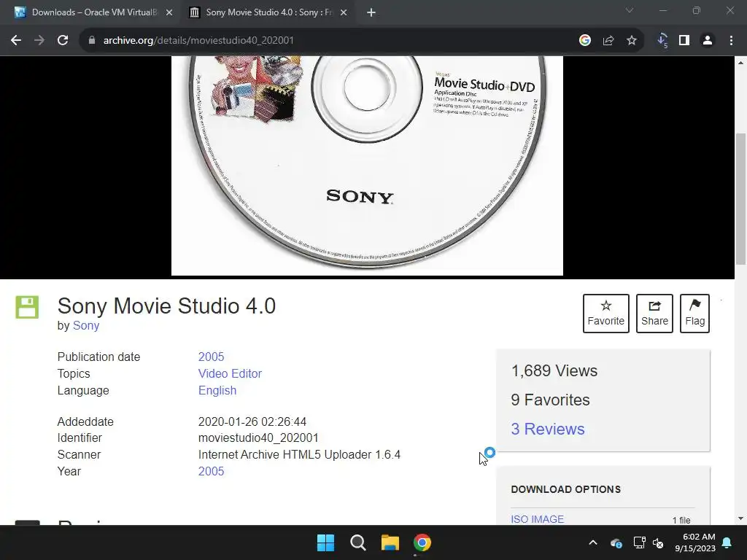Screen dimensions: 747x560
Task: Open Windows taskbar search
Action: click(x=357, y=542)
